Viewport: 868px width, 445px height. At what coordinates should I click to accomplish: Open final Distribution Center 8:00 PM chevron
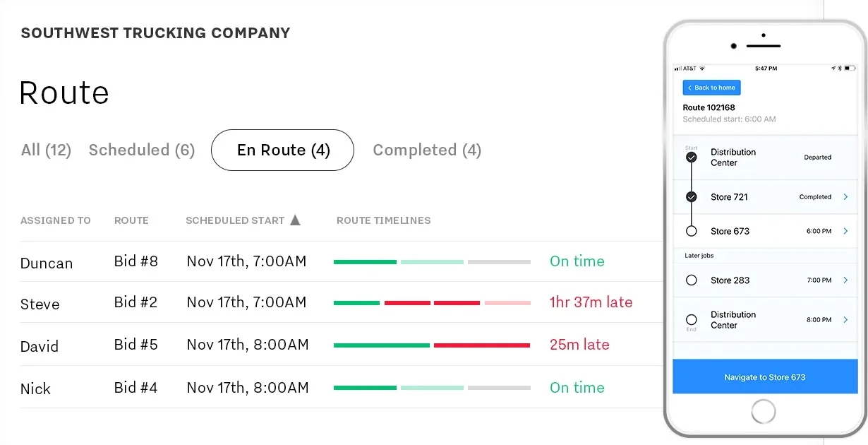tap(845, 320)
